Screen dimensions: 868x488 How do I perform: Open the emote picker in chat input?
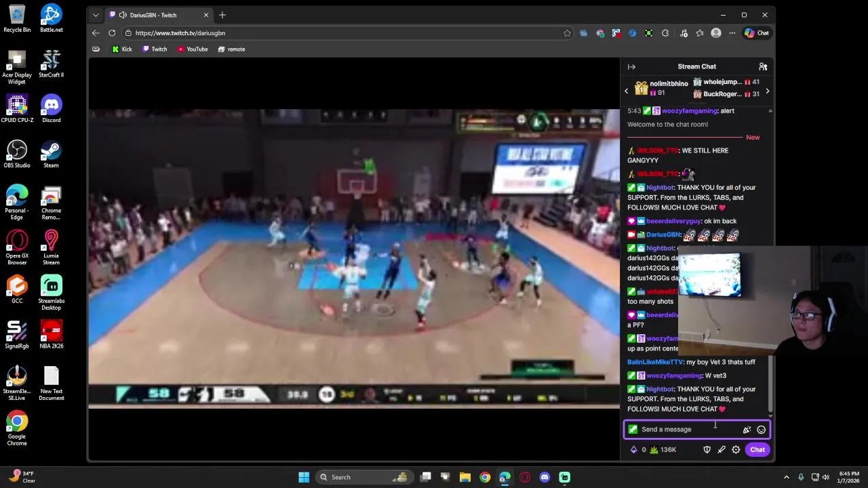[x=762, y=430]
